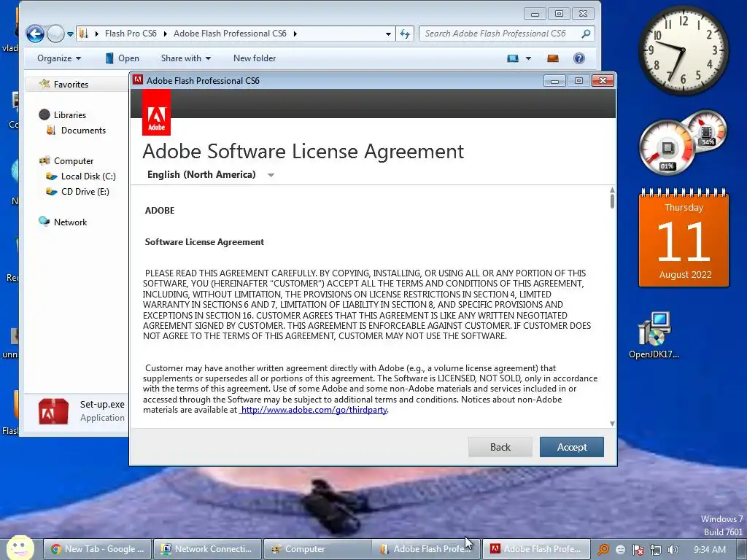This screenshot has width=747, height=560.
Task: Expand the breadcrumb arrow before Flash Pro CS6
Action: 97,34
